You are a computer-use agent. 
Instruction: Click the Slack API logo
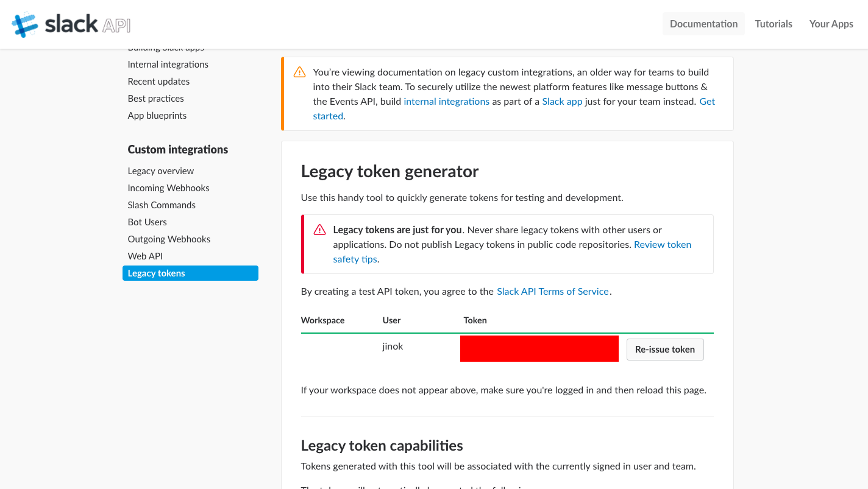(x=71, y=24)
